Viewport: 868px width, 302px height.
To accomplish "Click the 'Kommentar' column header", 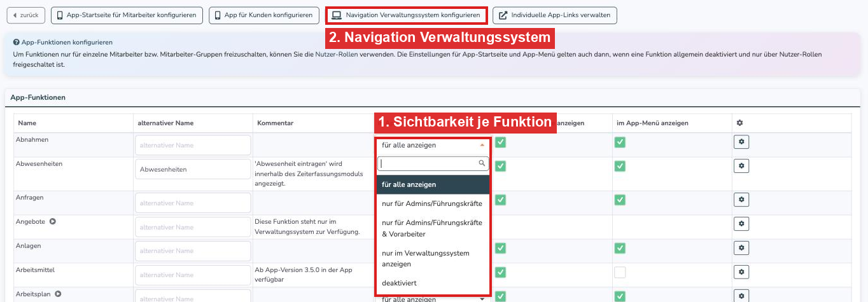I will (x=276, y=123).
